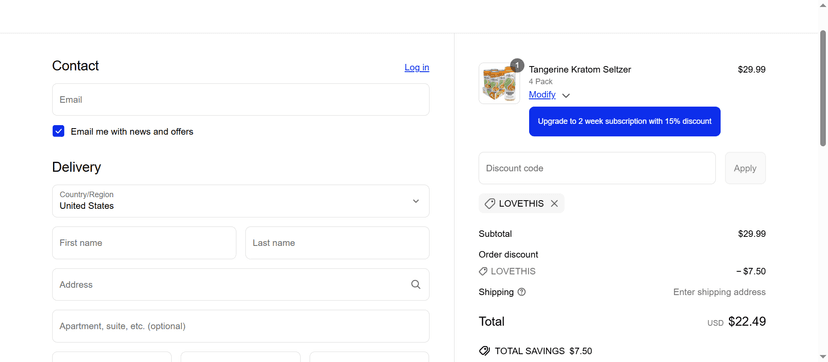Click the − $7.50 discount amount
Viewport: 828px width, 362px height.
click(751, 271)
